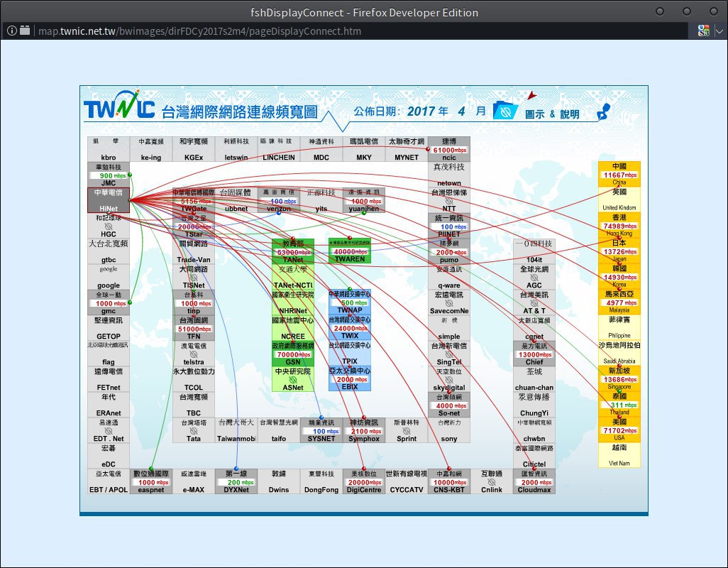Click the TWIX 24000mbps exchange node
Screen dimensions: 728x568
click(x=350, y=328)
